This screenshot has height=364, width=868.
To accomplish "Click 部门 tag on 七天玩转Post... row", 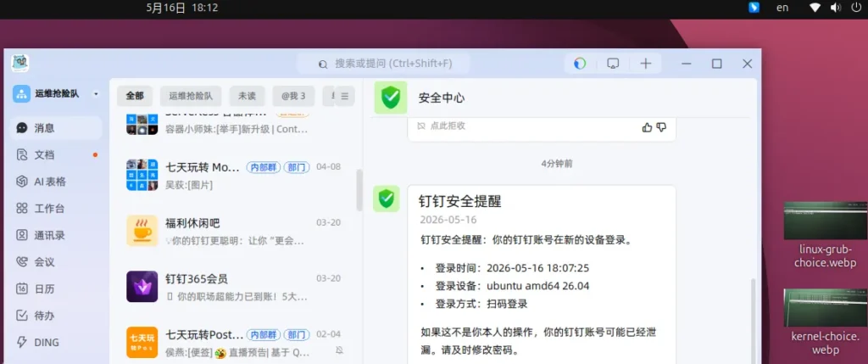I will 297,334.
